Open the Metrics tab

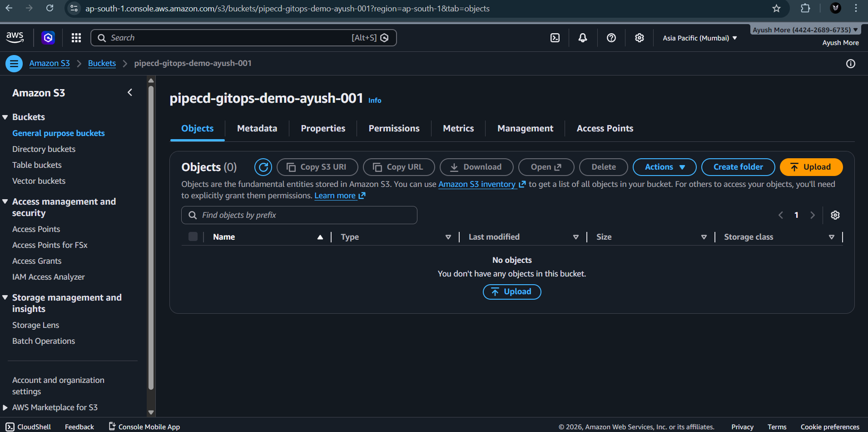pyautogui.click(x=458, y=128)
